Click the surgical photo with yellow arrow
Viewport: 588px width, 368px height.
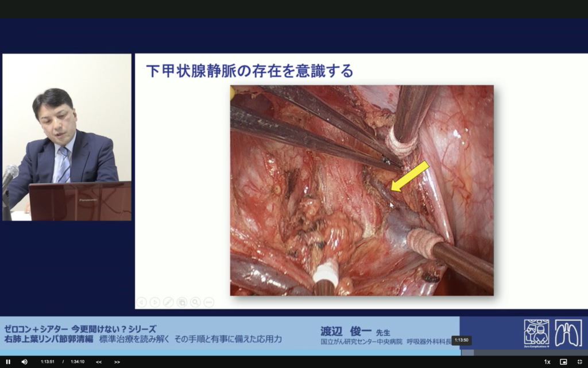pos(362,190)
